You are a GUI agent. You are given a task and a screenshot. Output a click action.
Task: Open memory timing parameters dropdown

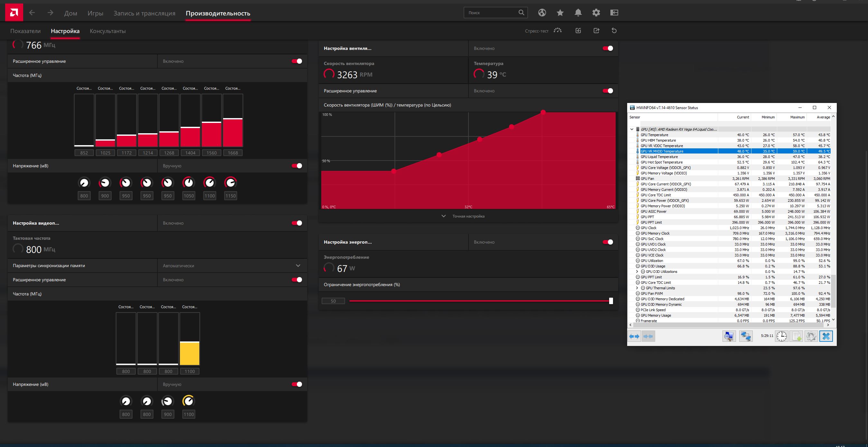point(298,266)
